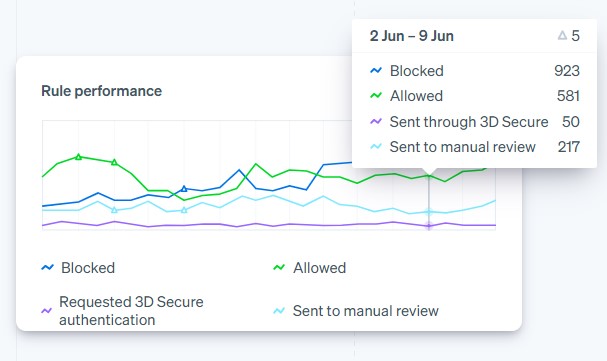The height and width of the screenshot is (361, 607).
Task: Click the 2 Jun – 9 Jun tooltip date
Action: point(412,36)
